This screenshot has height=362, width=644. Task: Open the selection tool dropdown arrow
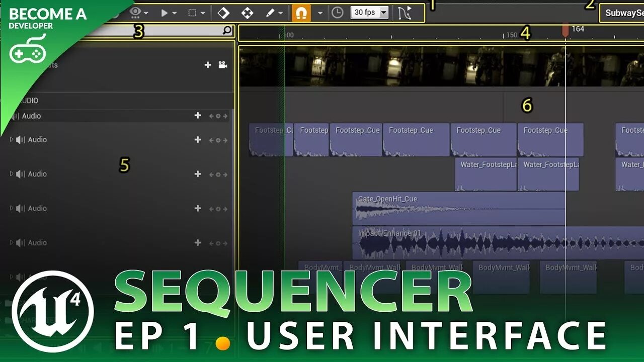(203, 13)
